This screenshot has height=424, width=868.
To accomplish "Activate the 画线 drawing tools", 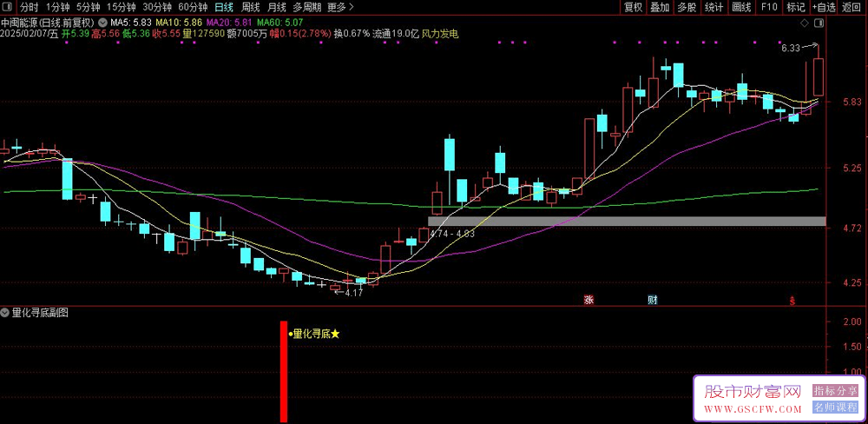I will pos(741,7).
